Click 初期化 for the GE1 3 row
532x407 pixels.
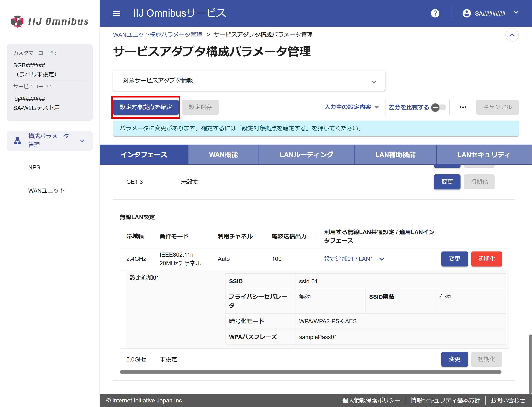479,182
